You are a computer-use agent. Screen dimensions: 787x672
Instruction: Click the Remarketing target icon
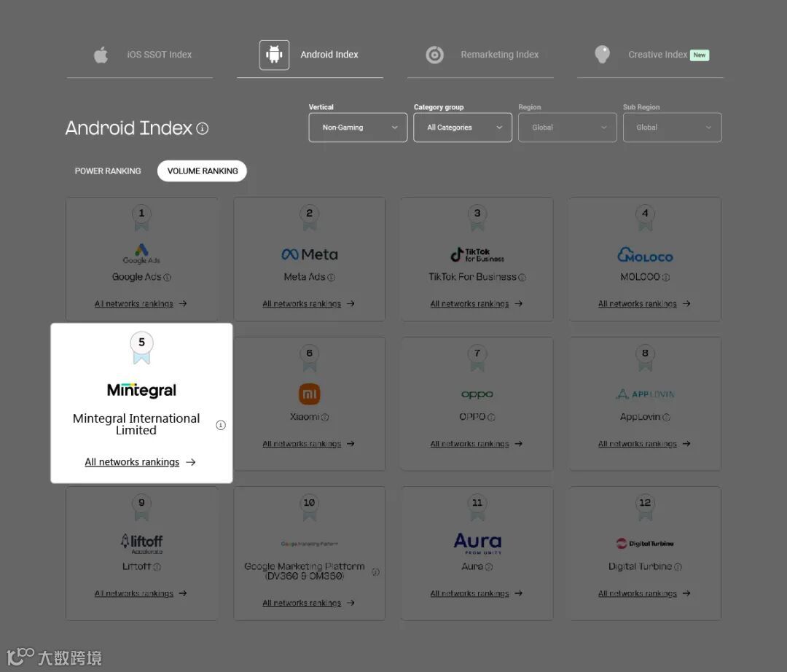click(x=434, y=55)
